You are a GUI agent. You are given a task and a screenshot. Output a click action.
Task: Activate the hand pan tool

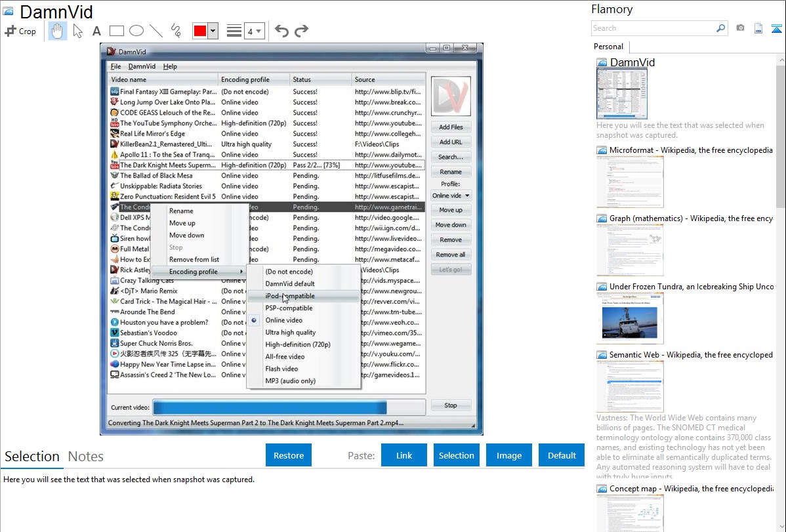(x=58, y=31)
